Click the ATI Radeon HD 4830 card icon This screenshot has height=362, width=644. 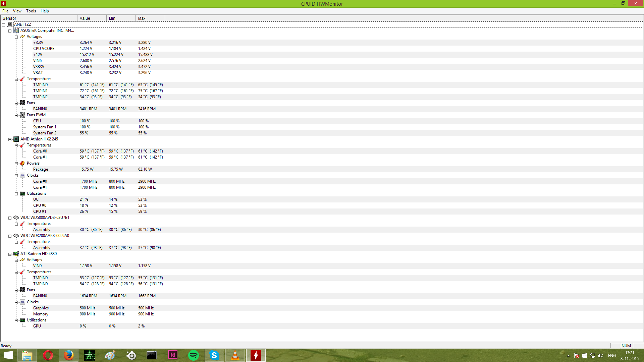(16, 254)
